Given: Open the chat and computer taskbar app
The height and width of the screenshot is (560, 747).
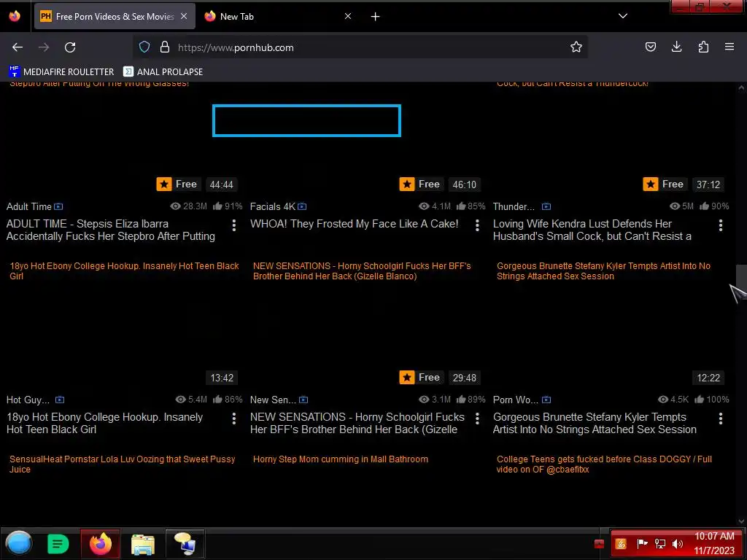Looking at the screenshot, I should click(x=185, y=543).
